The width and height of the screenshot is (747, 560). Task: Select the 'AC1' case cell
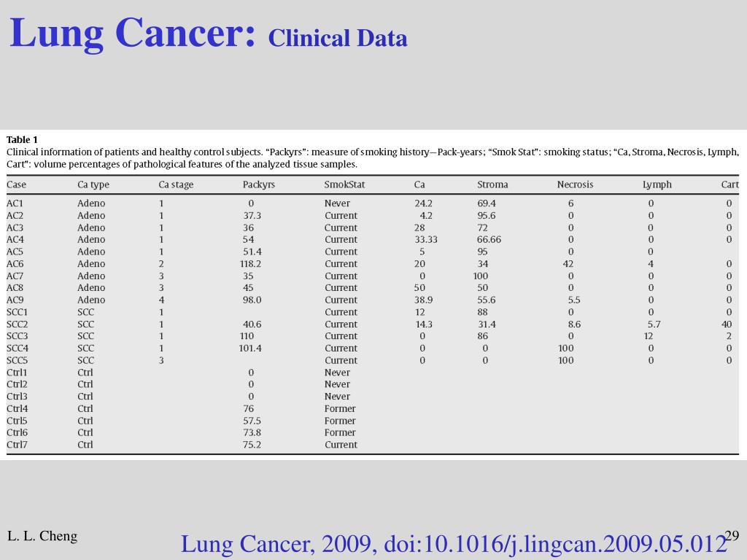(15, 203)
